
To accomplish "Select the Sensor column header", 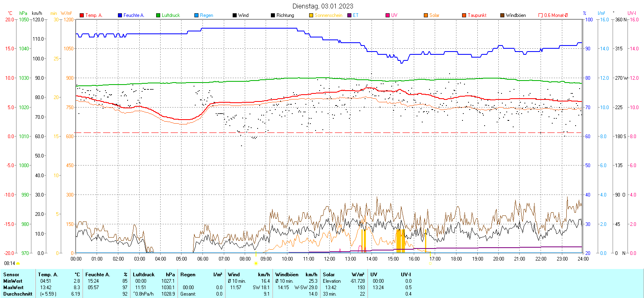I will pos(11,275).
